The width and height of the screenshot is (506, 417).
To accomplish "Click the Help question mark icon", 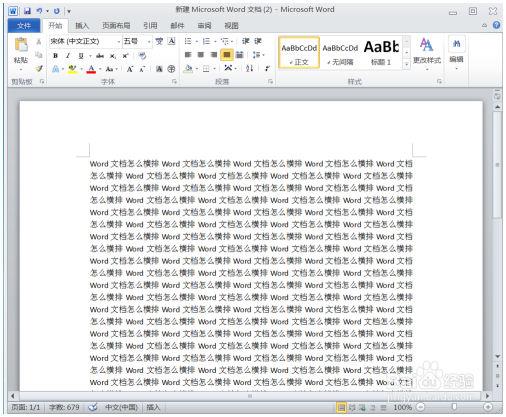I will pyautogui.click(x=496, y=25).
